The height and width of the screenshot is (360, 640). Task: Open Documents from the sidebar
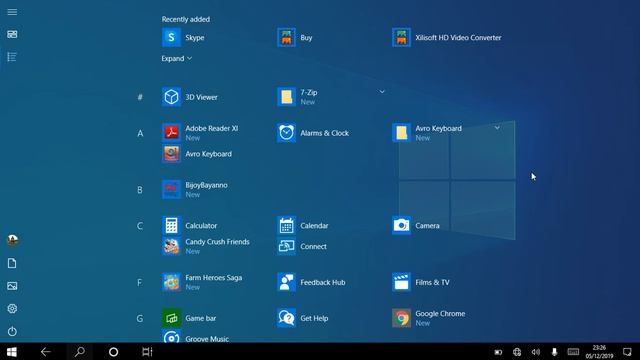click(12, 263)
